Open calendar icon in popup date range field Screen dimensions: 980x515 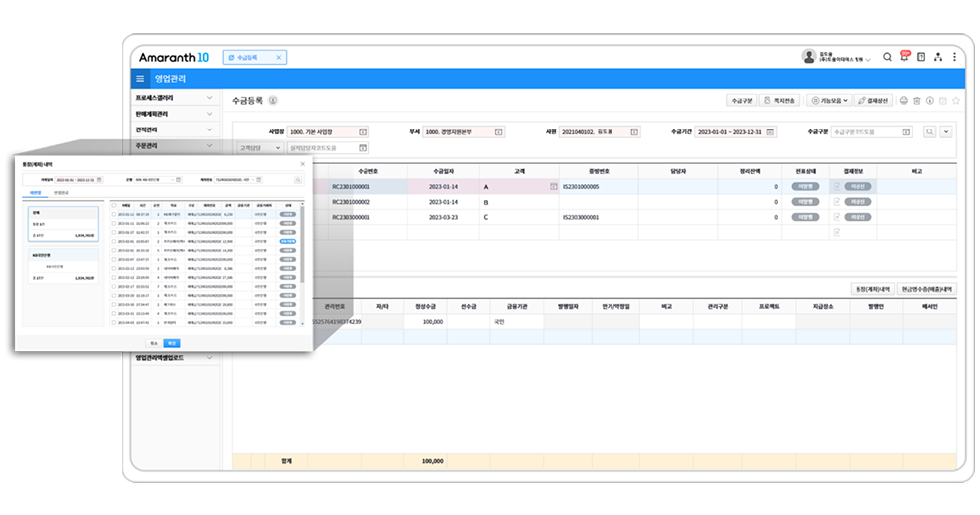click(99, 180)
